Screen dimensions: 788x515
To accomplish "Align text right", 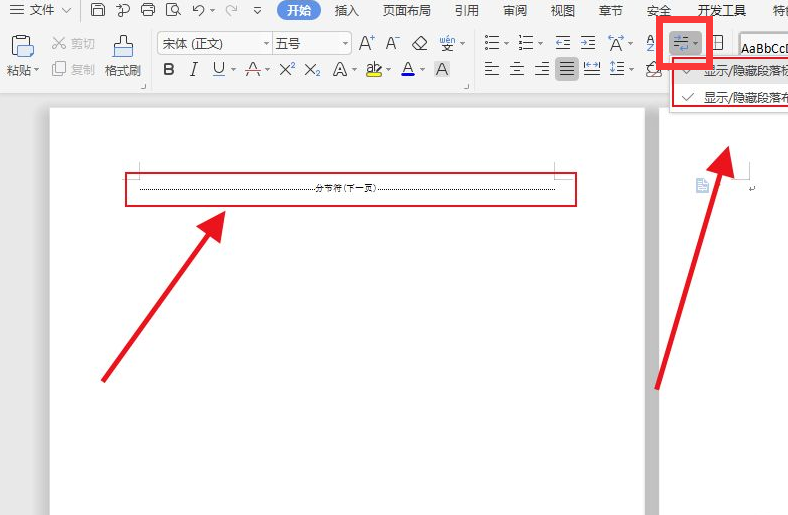I will [542, 69].
